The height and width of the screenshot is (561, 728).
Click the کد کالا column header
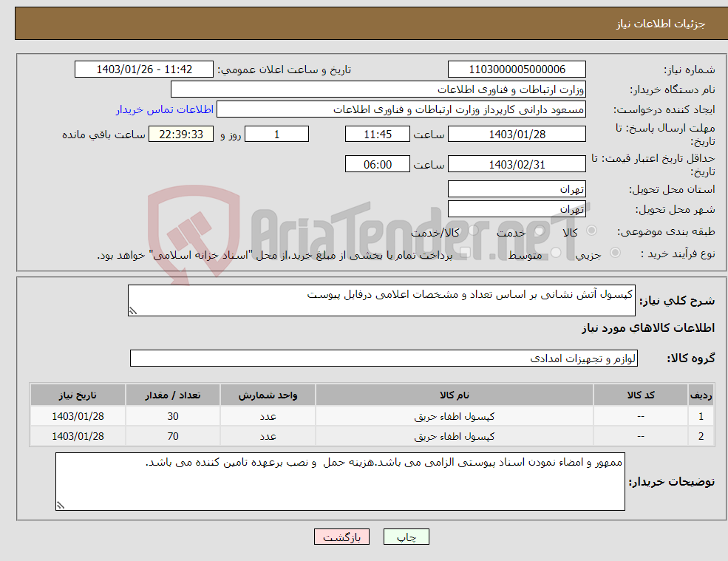tap(641, 395)
